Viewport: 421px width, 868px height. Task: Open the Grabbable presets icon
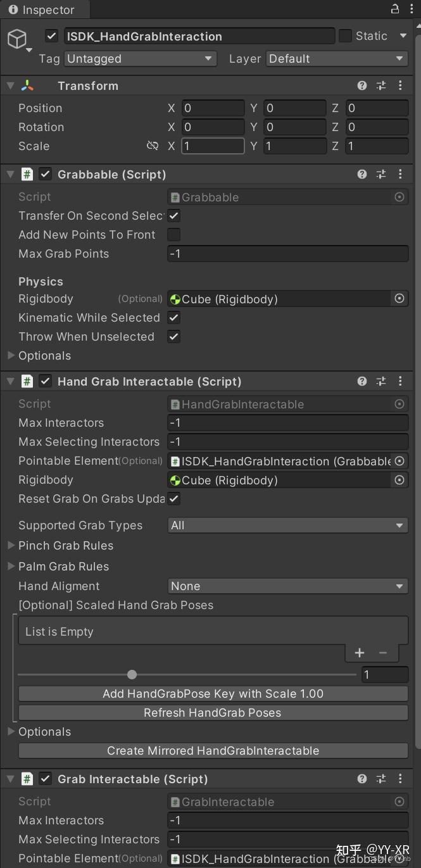pos(380,174)
